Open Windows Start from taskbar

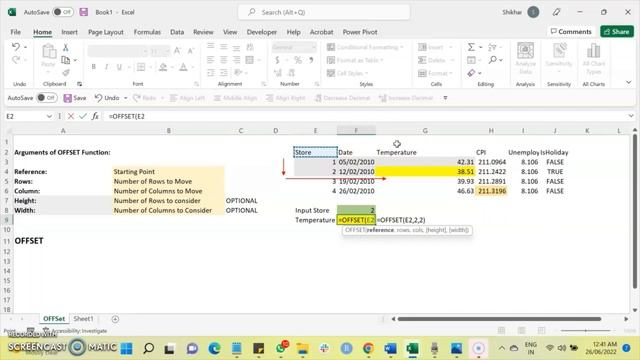click(x=127, y=348)
